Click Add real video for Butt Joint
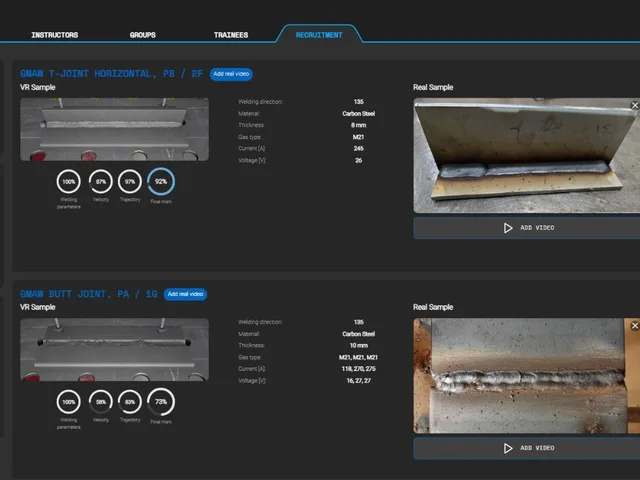Image resolution: width=640 pixels, height=480 pixels. click(185, 294)
